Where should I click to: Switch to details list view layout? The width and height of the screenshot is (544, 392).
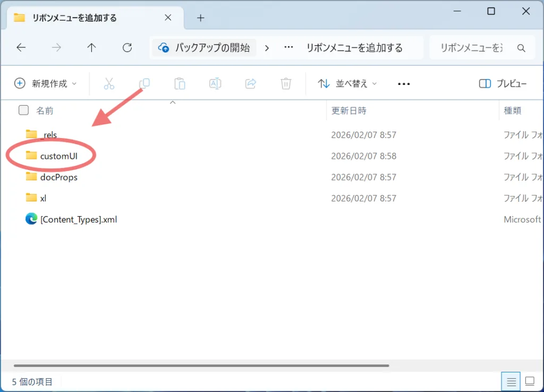click(511, 381)
